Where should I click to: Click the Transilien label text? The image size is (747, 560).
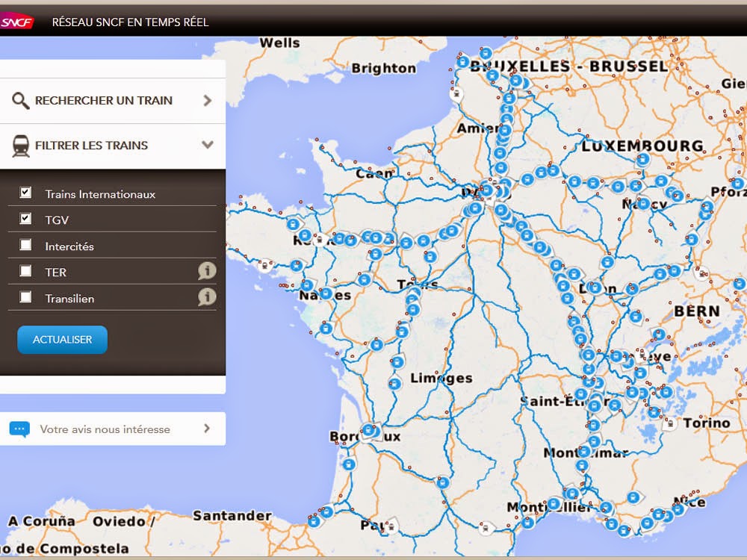pyautogui.click(x=69, y=299)
